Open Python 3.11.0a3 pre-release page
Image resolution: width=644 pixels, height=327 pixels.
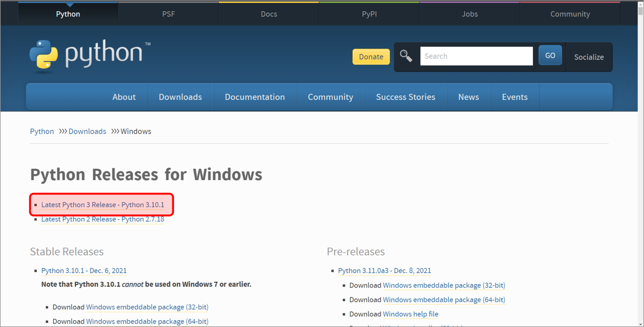pyautogui.click(x=384, y=270)
